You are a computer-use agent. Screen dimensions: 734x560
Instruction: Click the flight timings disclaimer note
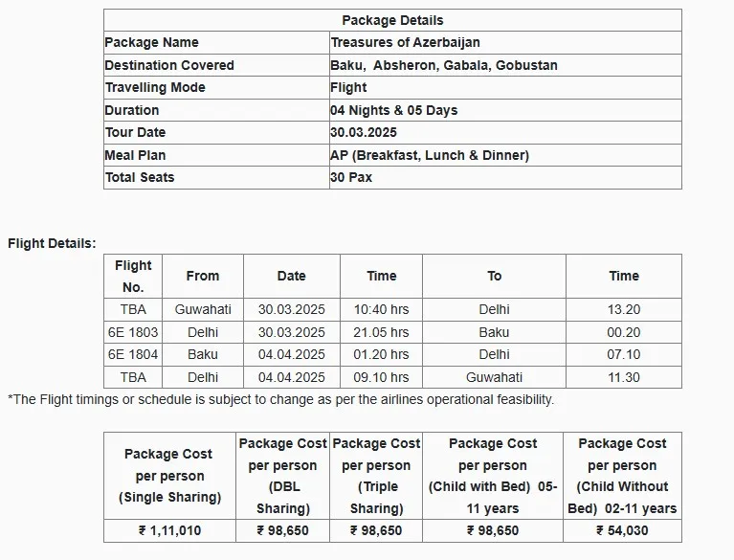280,399
